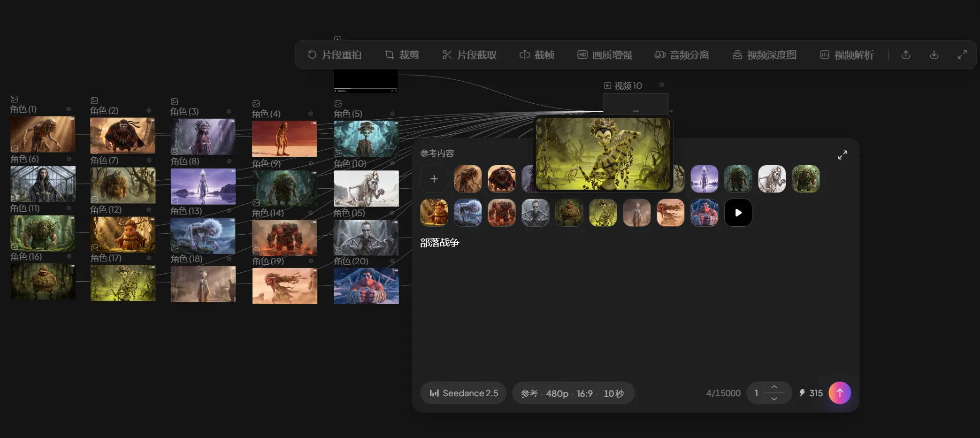This screenshot has height=438, width=980.
Task: Click the play icon beside 视频10
Action: click(607, 86)
